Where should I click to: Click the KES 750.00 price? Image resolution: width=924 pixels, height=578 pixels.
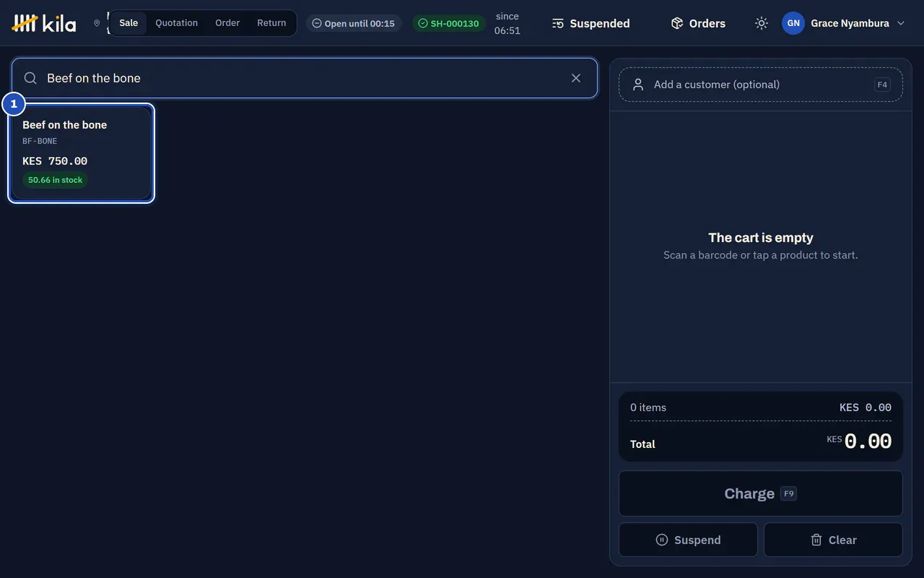point(55,161)
